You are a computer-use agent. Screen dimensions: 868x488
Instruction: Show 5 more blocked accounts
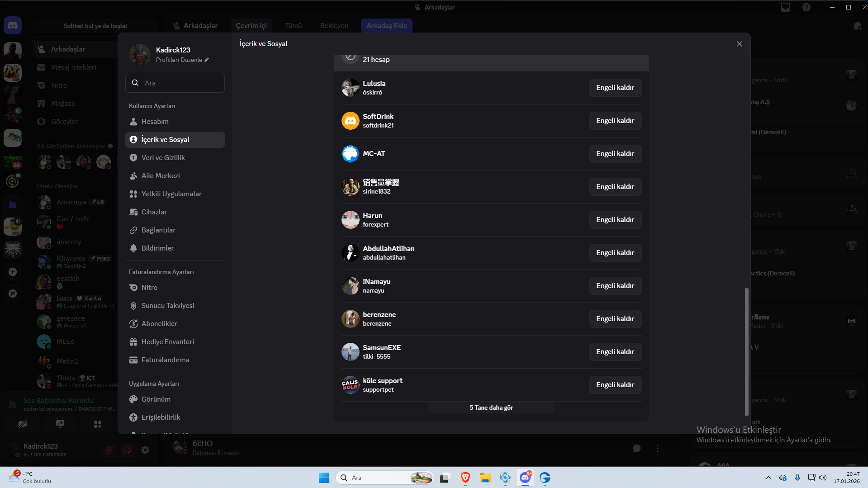click(491, 407)
